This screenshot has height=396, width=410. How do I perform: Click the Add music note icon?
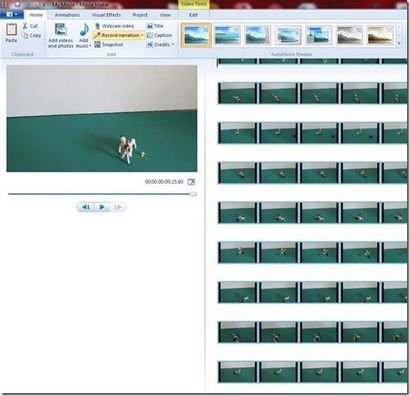pos(84,30)
